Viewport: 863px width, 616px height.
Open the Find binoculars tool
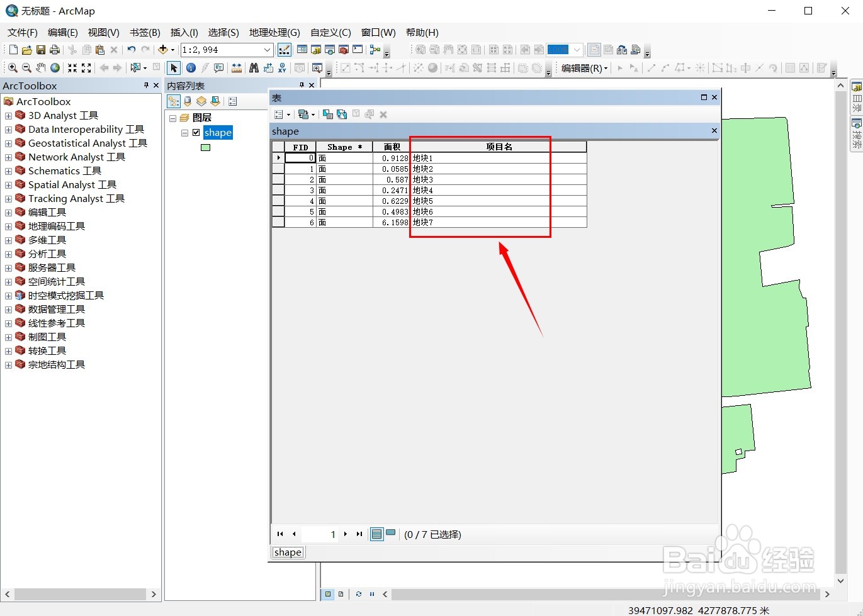[x=254, y=68]
